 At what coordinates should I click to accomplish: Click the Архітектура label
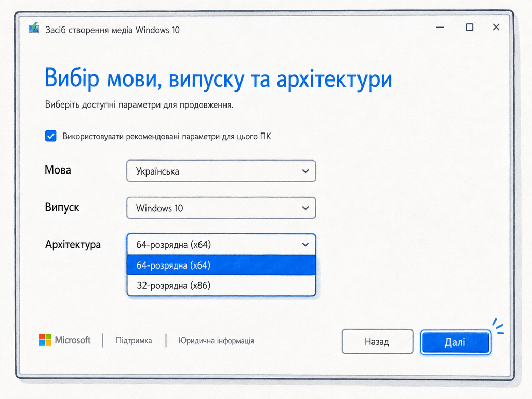coord(73,244)
